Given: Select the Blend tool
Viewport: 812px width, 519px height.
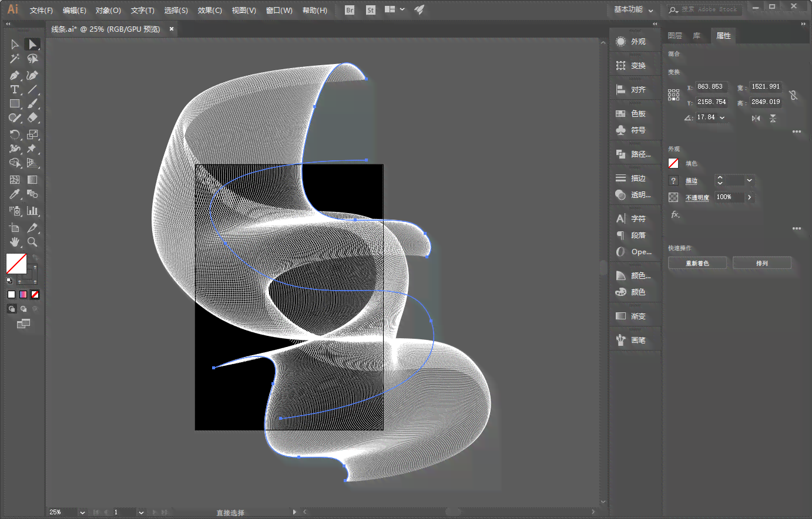Looking at the screenshot, I should pyautogui.click(x=33, y=194).
